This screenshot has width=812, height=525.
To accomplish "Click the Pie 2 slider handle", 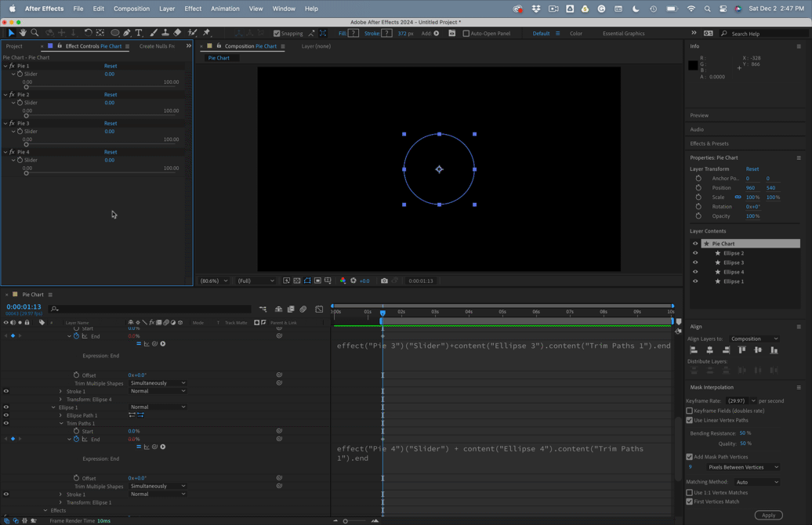I will coord(27,115).
